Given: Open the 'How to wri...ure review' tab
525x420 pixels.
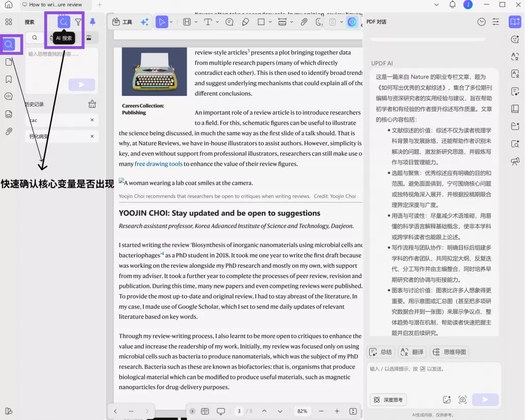Looking at the screenshot, I should pyautogui.click(x=55, y=5).
